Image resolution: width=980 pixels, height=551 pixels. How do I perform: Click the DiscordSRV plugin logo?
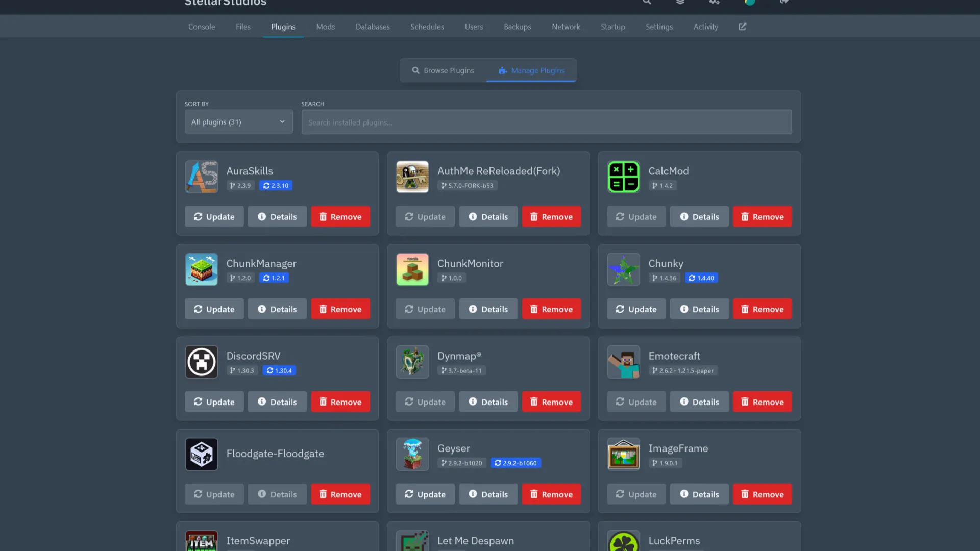pyautogui.click(x=201, y=362)
